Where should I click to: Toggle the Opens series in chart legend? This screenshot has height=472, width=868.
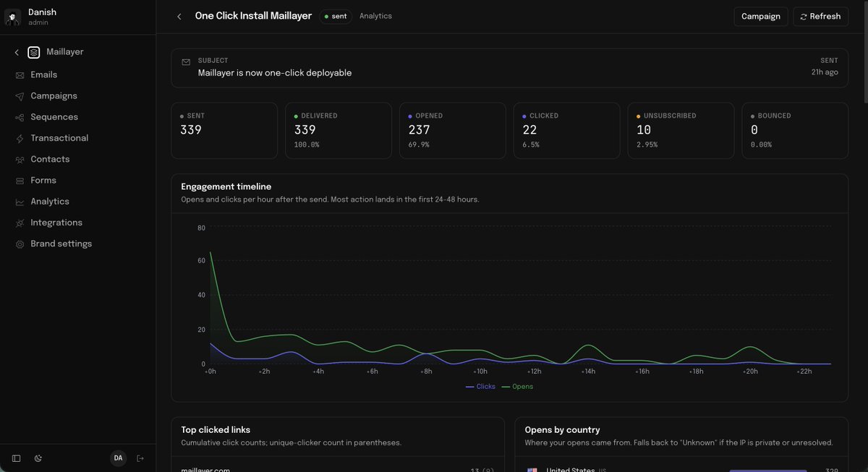click(x=517, y=387)
